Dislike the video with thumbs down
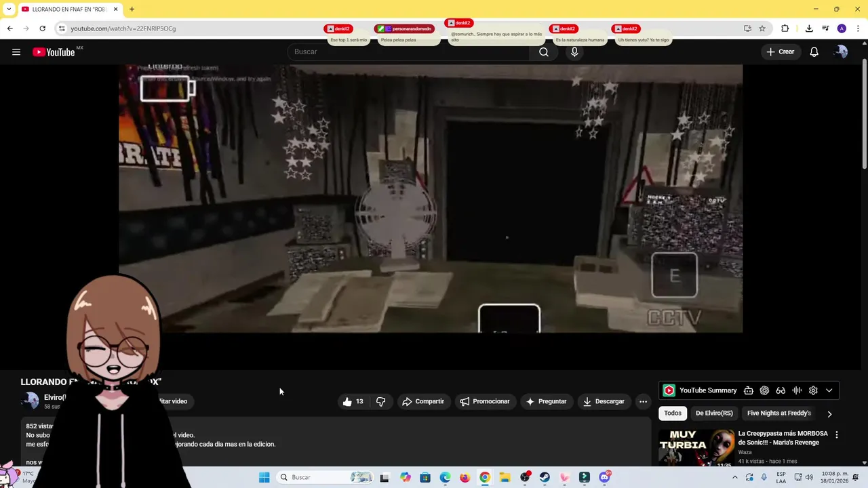Image resolution: width=868 pixels, height=488 pixels. coord(380,401)
